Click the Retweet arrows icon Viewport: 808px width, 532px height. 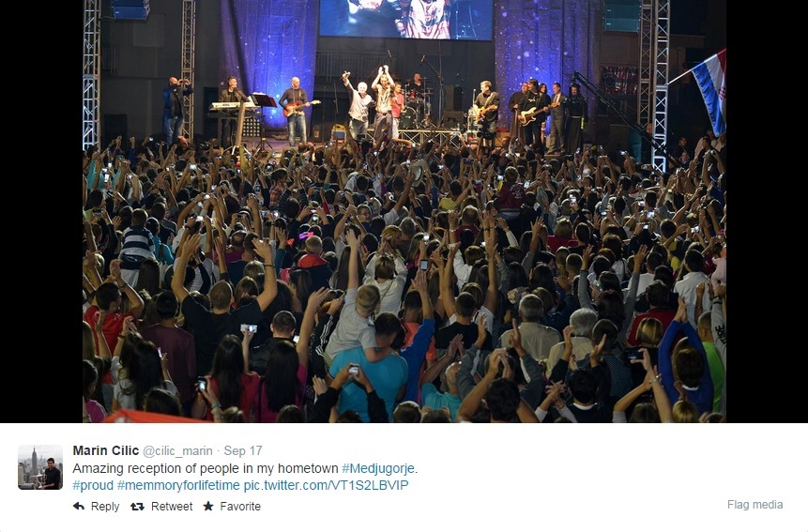click(137, 507)
